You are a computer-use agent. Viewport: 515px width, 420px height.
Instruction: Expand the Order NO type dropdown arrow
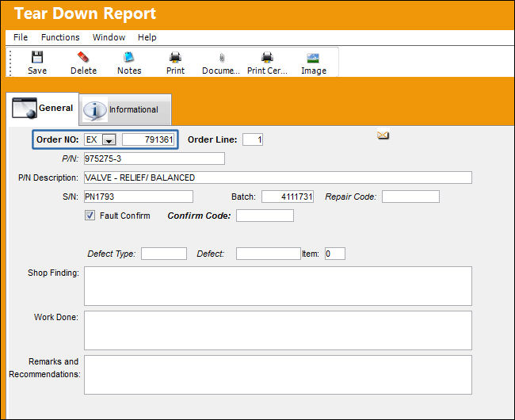click(109, 140)
